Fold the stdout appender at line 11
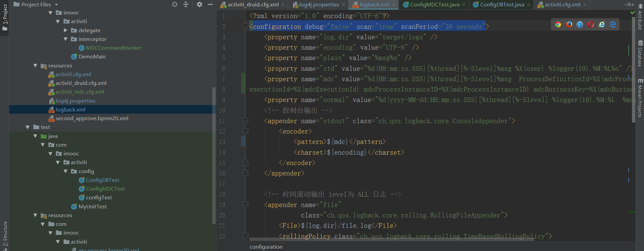Viewport: 644px width, 251px height. coord(245,121)
